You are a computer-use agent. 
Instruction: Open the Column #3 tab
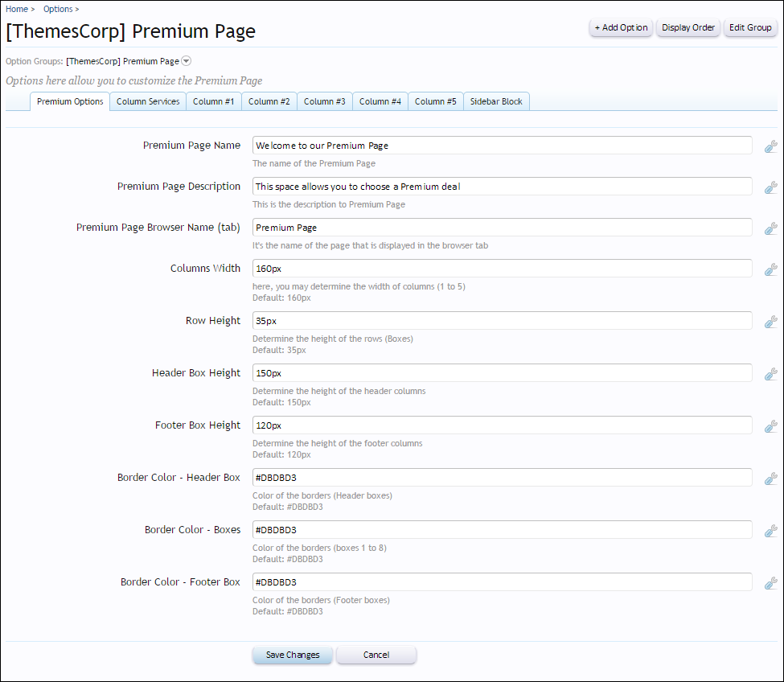coord(325,101)
